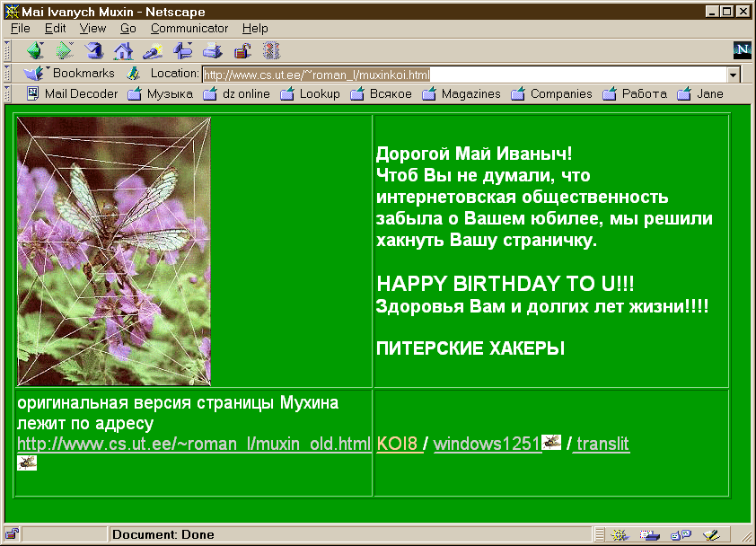Open the File menu
This screenshot has height=546, width=756.
(x=21, y=29)
